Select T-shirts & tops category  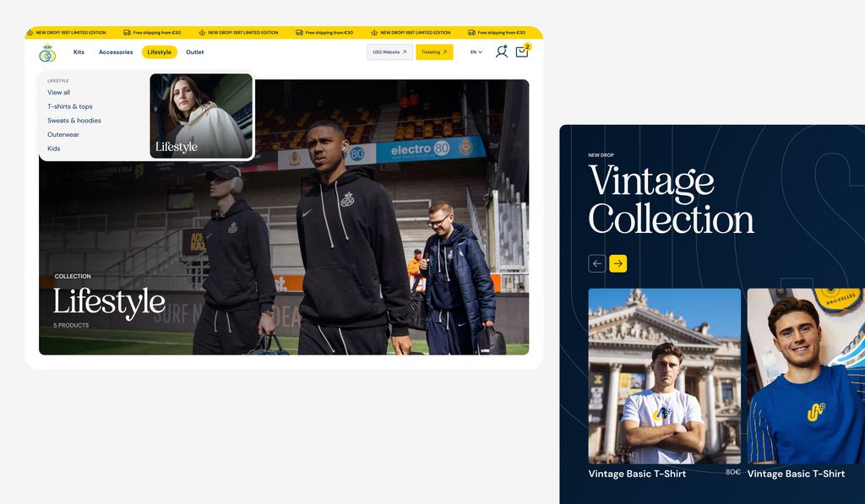[70, 106]
